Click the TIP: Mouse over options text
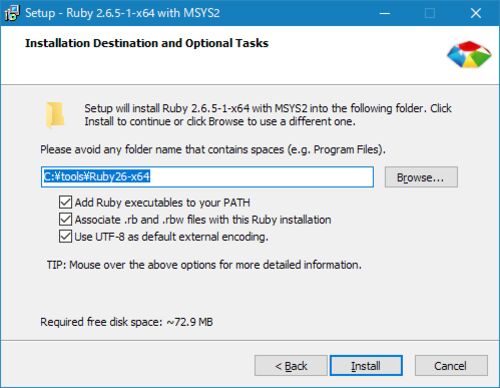 204,265
